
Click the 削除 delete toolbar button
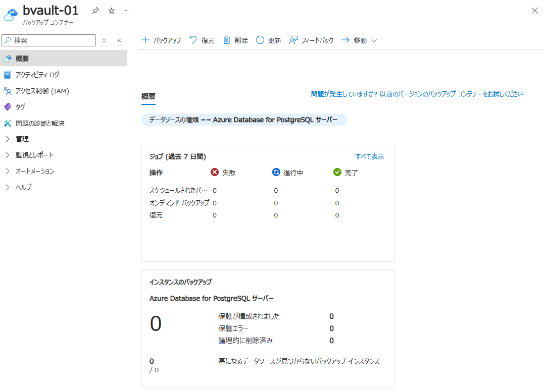tap(235, 40)
